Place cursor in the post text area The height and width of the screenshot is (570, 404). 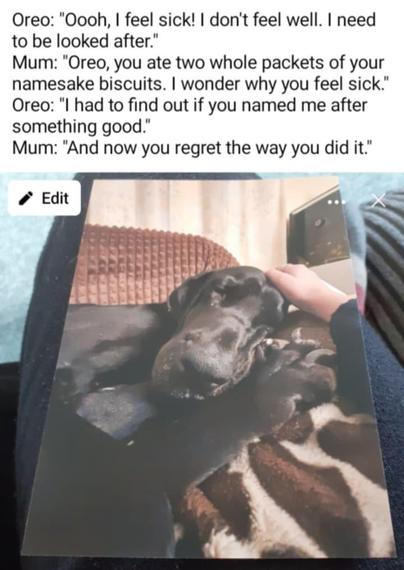click(x=202, y=83)
